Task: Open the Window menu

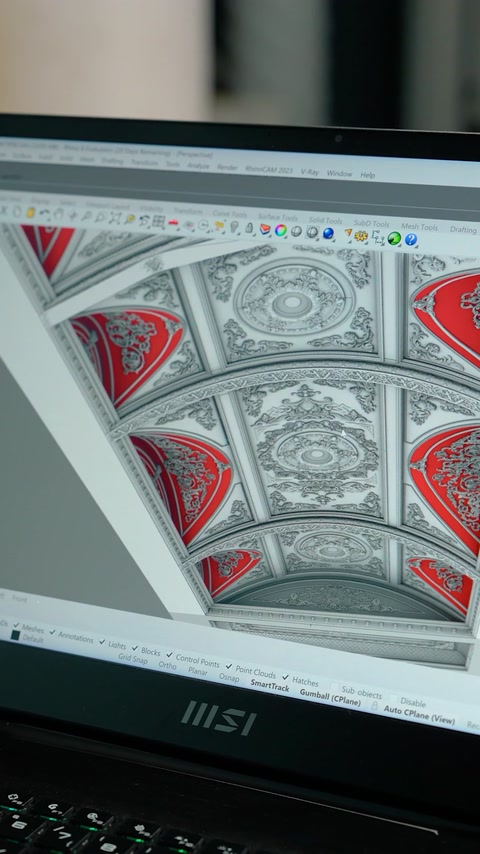Action: pyautogui.click(x=339, y=173)
